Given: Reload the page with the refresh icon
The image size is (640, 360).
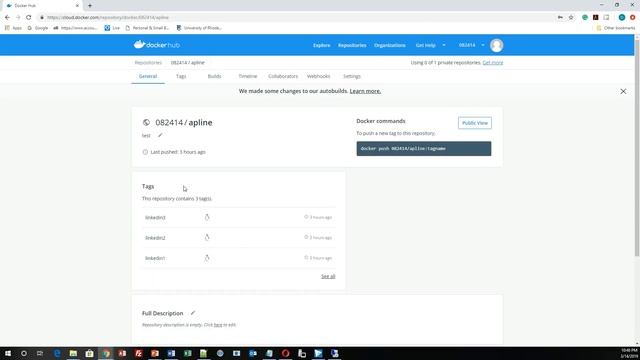Looking at the screenshot, I should (29, 18).
